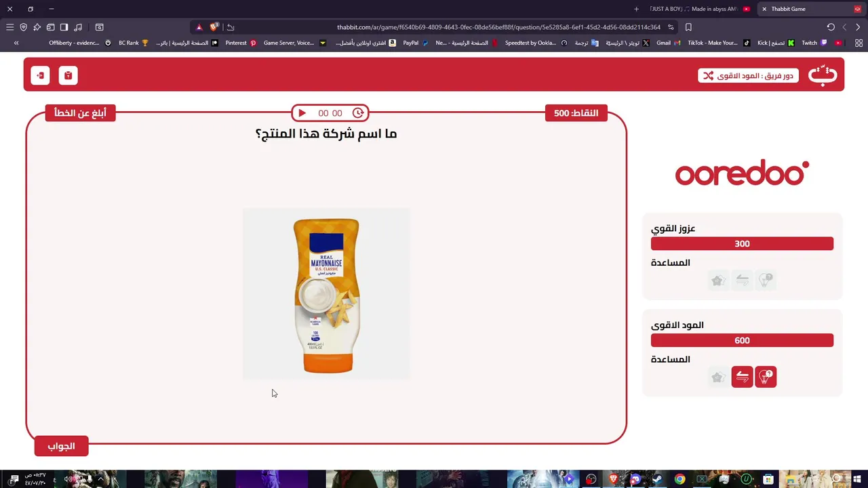868x488 pixels.
Task: Close the Thabbit Game tab
Action: [x=764, y=9]
